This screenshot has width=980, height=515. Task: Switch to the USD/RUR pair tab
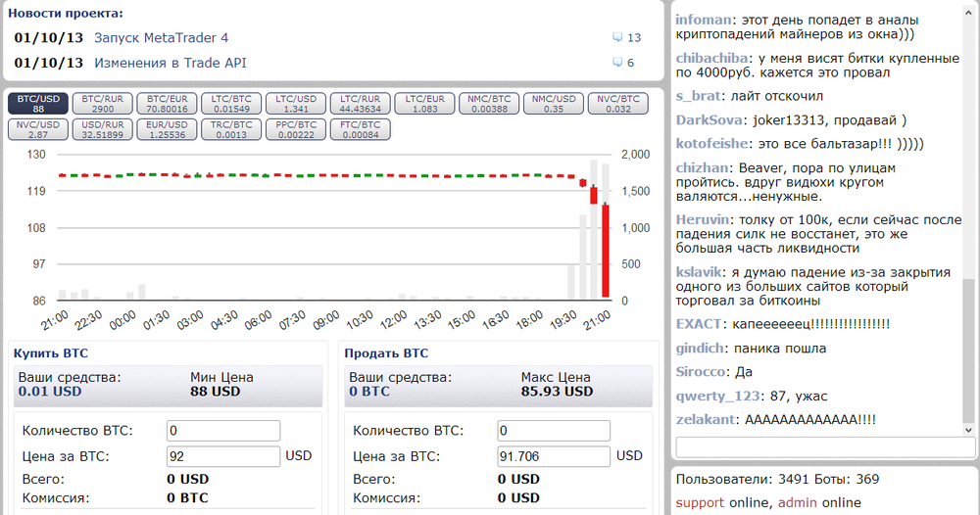(x=103, y=129)
